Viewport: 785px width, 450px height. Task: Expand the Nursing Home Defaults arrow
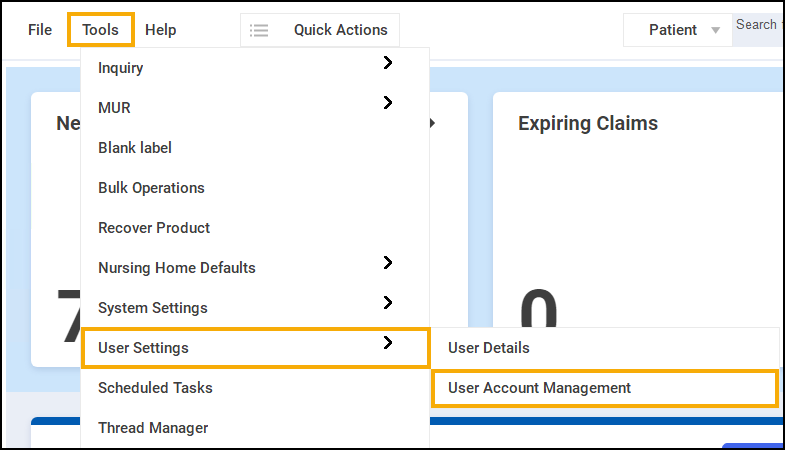(x=388, y=263)
